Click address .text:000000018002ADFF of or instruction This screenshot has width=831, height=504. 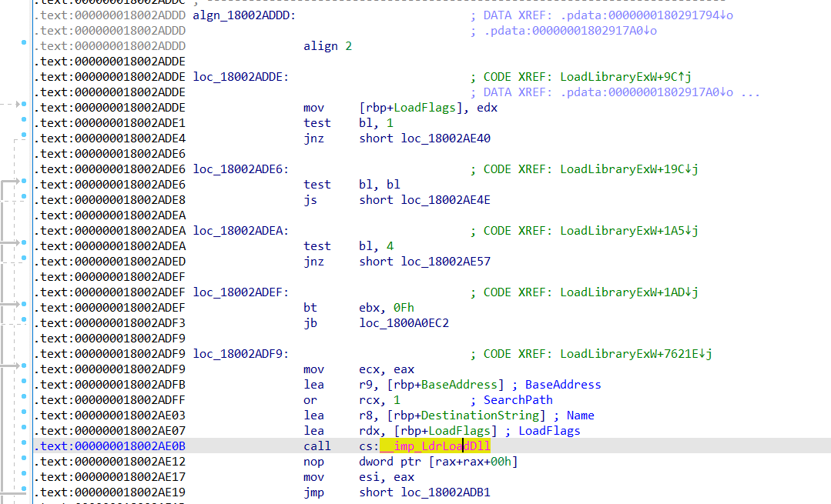point(109,399)
